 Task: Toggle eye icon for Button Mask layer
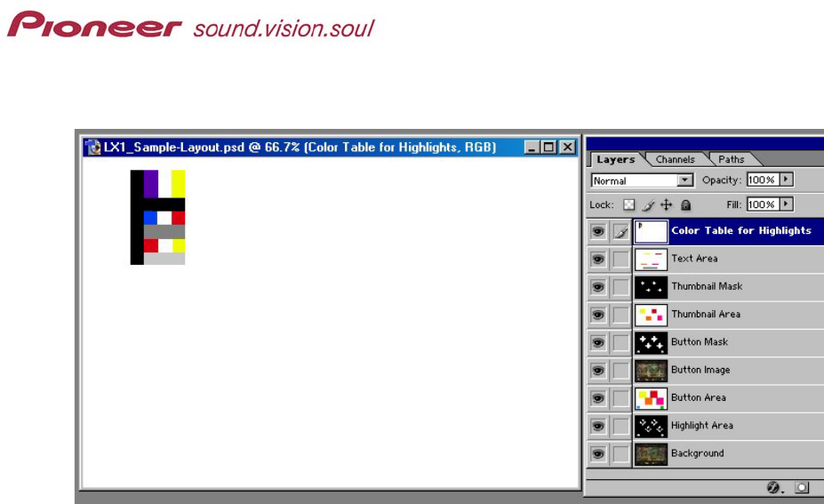point(598,342)
